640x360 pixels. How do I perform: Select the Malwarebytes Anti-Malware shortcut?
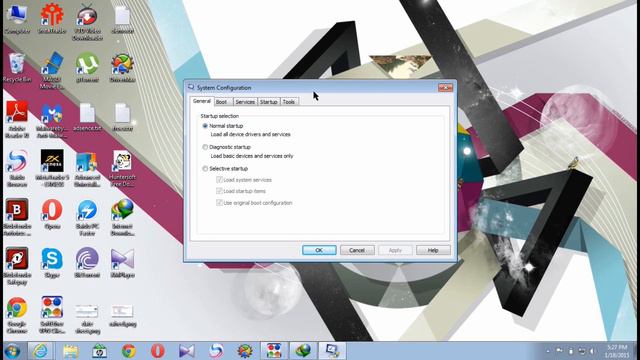52,120
